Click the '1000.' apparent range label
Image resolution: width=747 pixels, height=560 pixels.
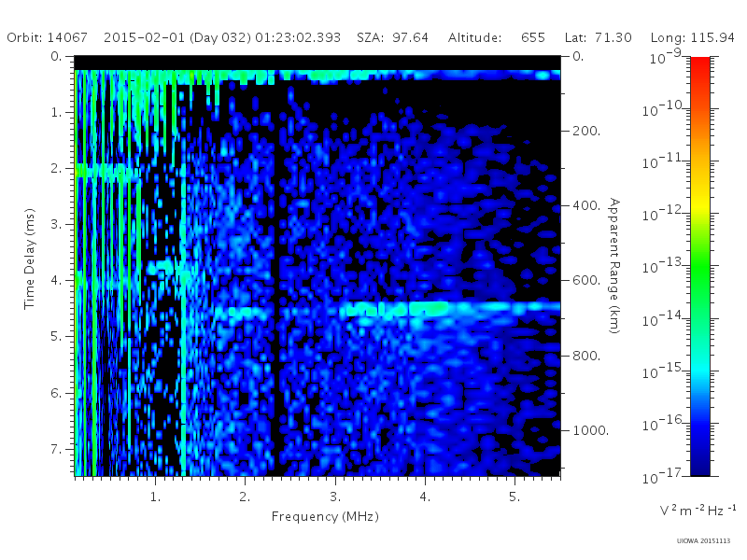591,430
